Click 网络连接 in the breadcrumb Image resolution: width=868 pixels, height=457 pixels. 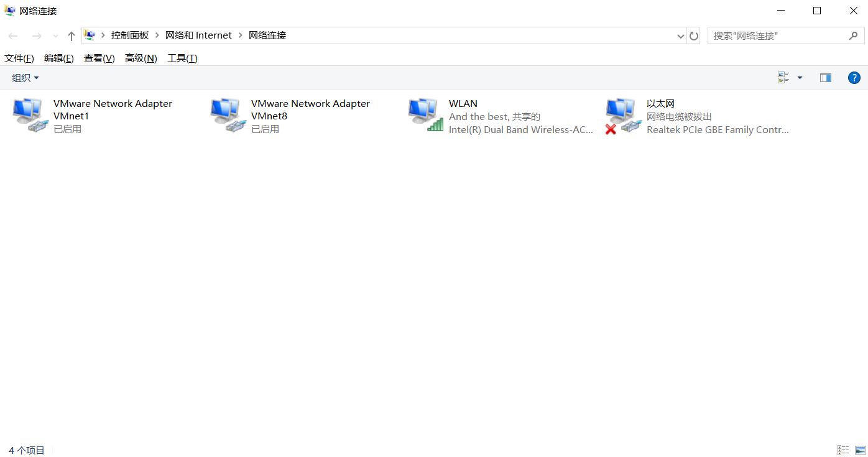(267, 35)
